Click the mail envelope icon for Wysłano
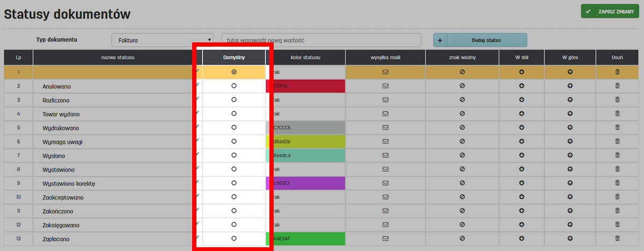The width and height of the screenshot is (644, 251). 385,156
